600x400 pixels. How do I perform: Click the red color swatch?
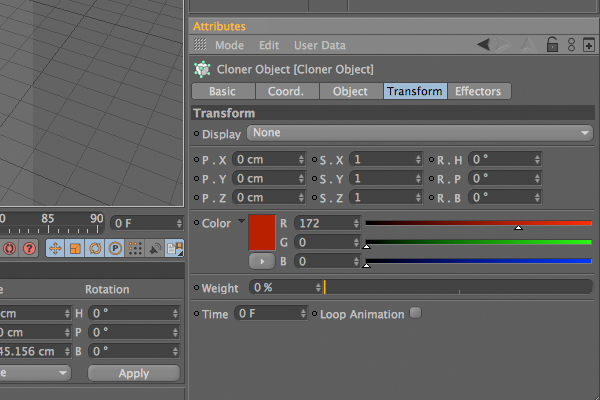pos(262,232)
